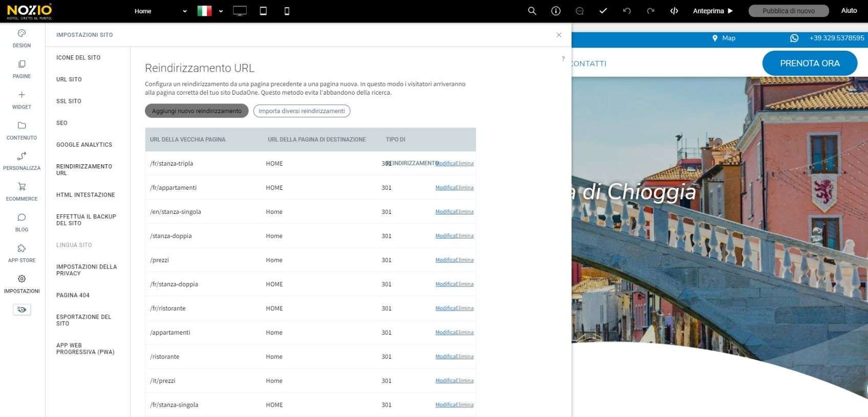Click the search magnifier icon in top bar
Screen dimensions: 868x417
click(532, 11)
